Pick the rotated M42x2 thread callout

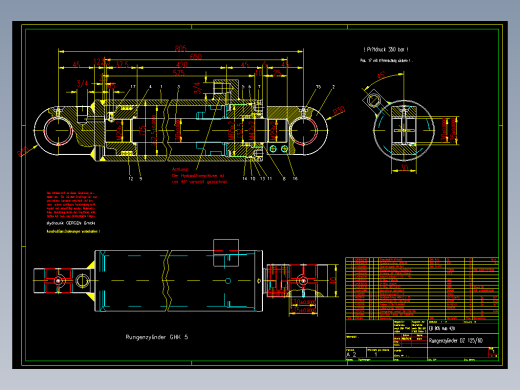(252, 130)
